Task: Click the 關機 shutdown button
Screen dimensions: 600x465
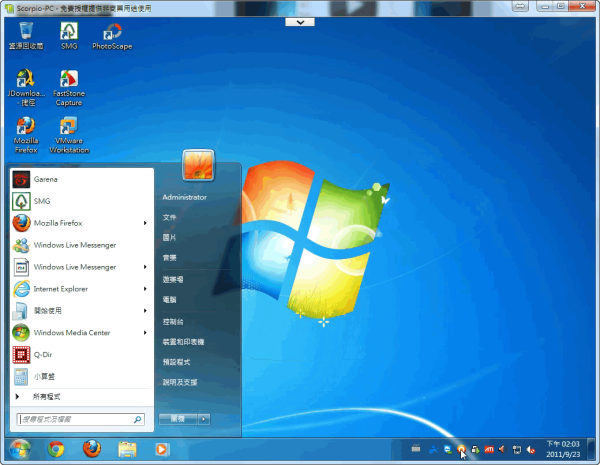Action: point(178,419)
